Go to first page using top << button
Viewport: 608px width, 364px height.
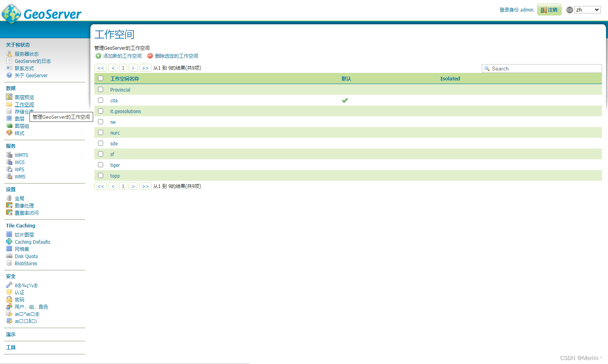pyautogui.click(x=101, y=68)
